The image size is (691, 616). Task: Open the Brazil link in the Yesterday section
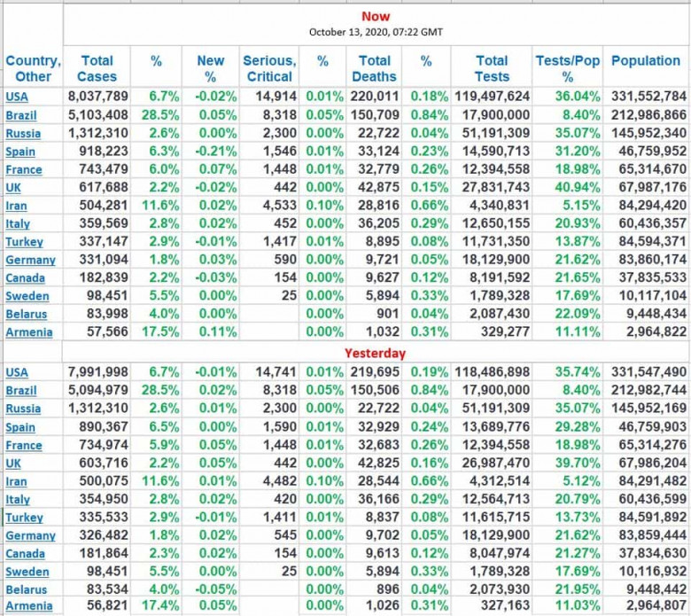pyautogui.click(x=21, y=391)
